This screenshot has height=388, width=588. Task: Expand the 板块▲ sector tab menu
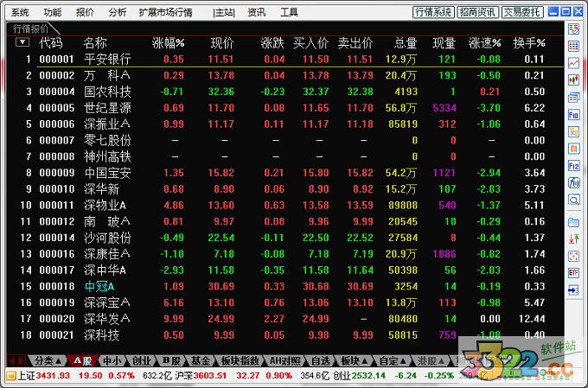click(x=354, y=361)
